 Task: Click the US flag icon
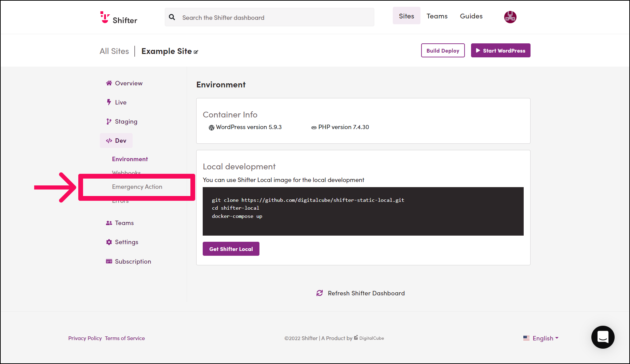[526, 338]
